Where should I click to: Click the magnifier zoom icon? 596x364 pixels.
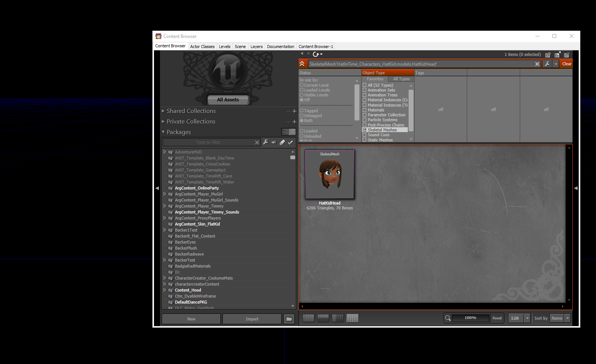pos(448,318)
